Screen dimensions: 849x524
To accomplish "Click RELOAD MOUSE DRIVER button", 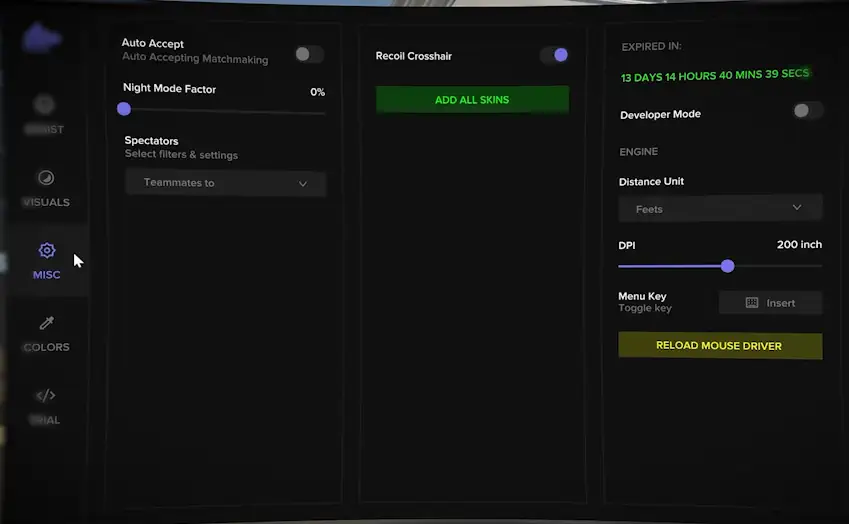I will [720, 345].
